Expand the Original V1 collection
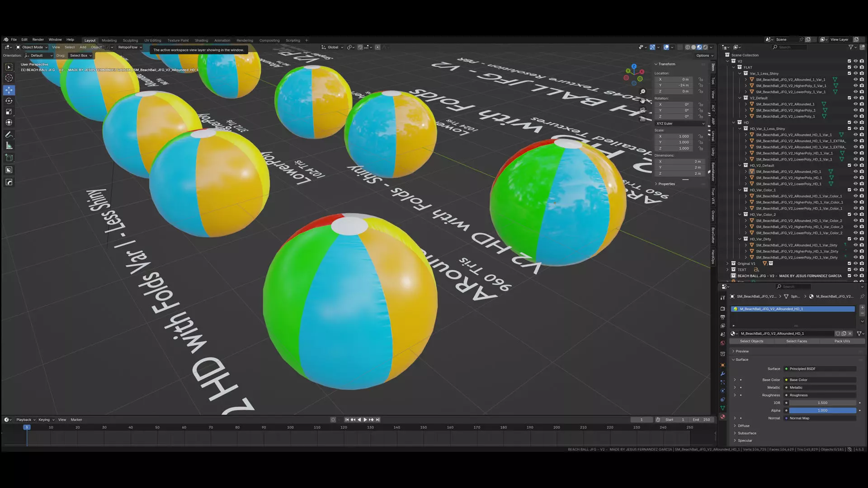 click(x=727, y=263)
